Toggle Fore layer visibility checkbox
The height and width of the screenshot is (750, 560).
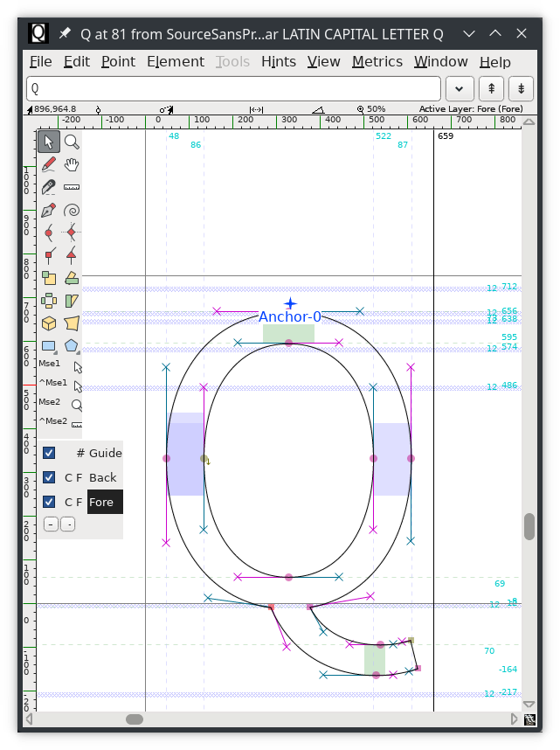[x=49, y=502]
